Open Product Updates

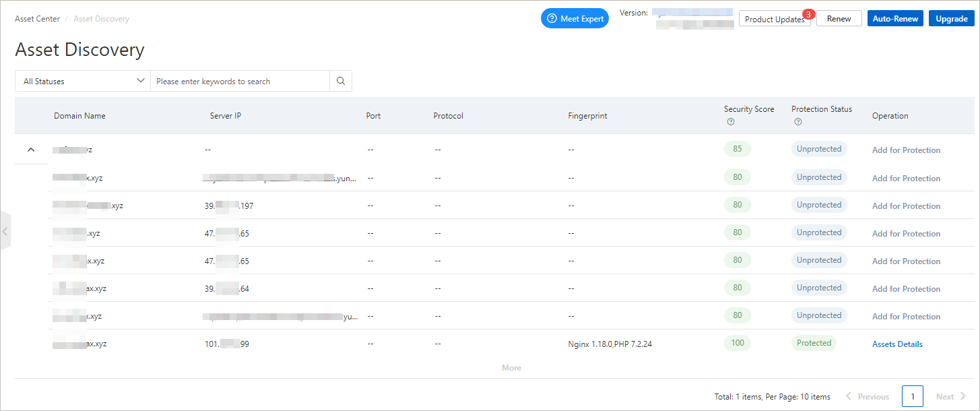click(x=775, y=20)
